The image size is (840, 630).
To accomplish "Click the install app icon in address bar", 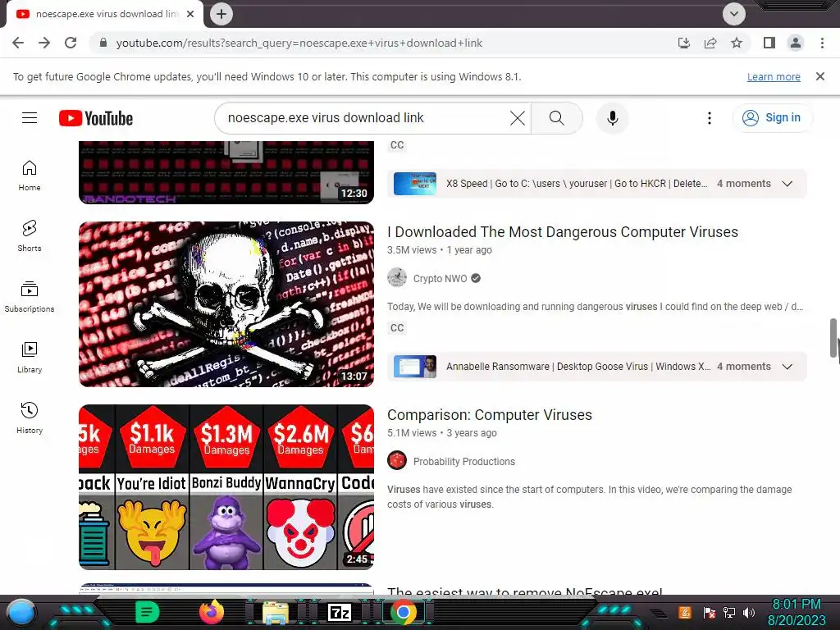I will pyautogui.click(x=684, y=43).
